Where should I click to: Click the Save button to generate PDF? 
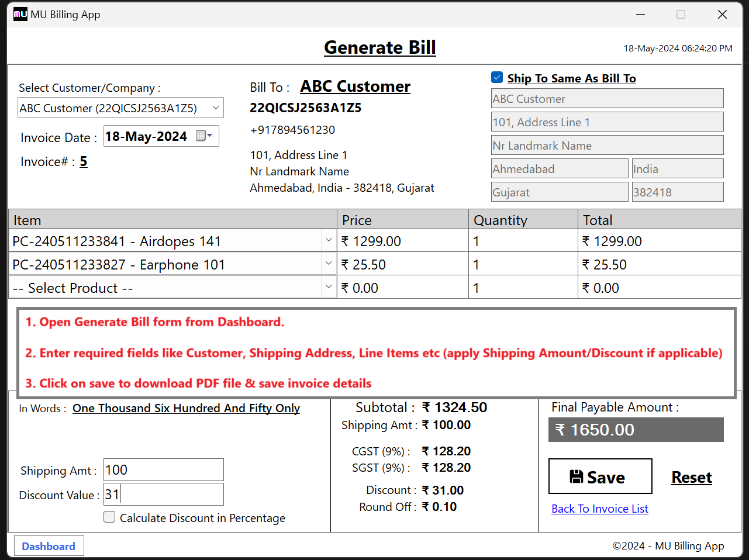pyautogui.click(x=600, y=476)
